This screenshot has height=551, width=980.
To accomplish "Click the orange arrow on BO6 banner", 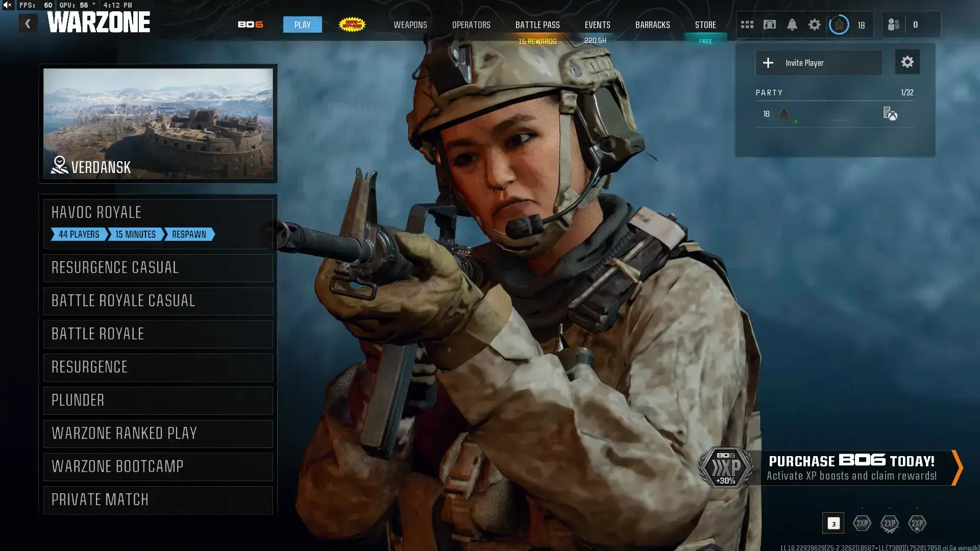I will (957, 467).
